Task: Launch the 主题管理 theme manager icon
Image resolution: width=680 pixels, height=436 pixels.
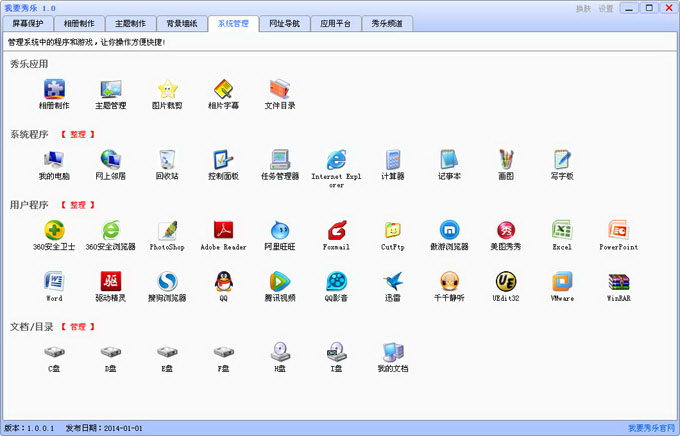Action: point(111,89)
